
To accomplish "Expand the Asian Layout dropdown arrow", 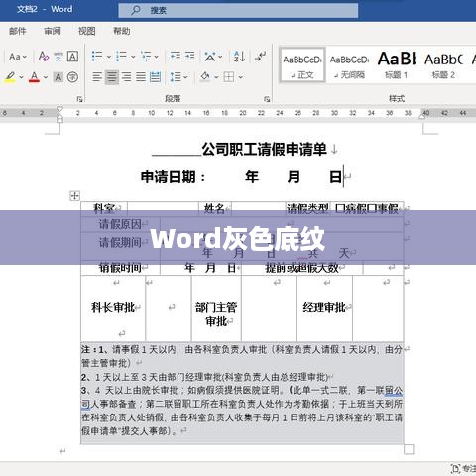I will click(x=219, y=57).
